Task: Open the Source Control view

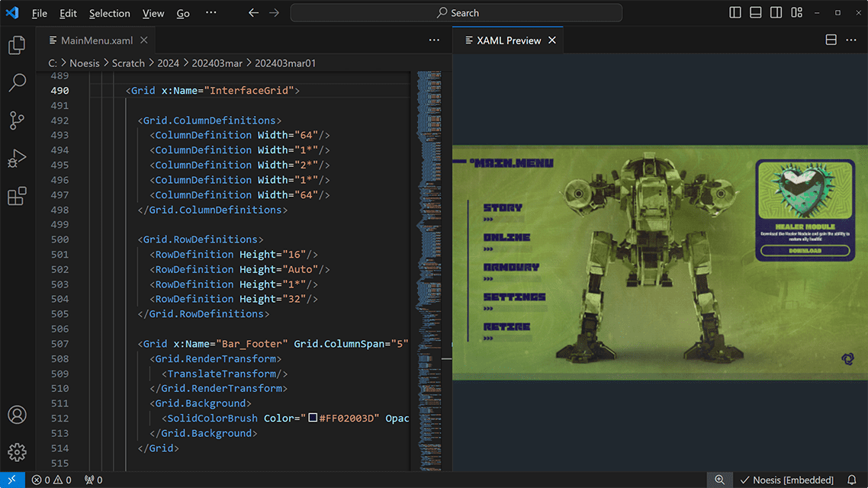Action: (x=17, y=120)
